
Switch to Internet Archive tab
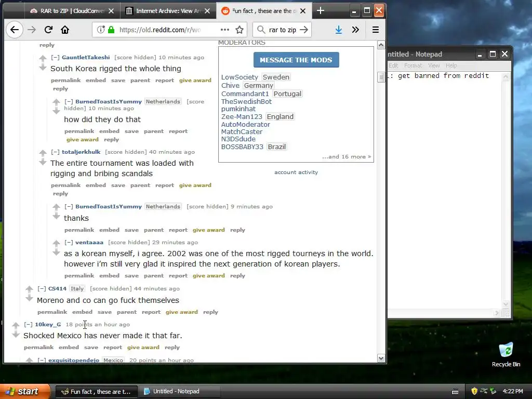pyautogui.click(x=168, y=11)
